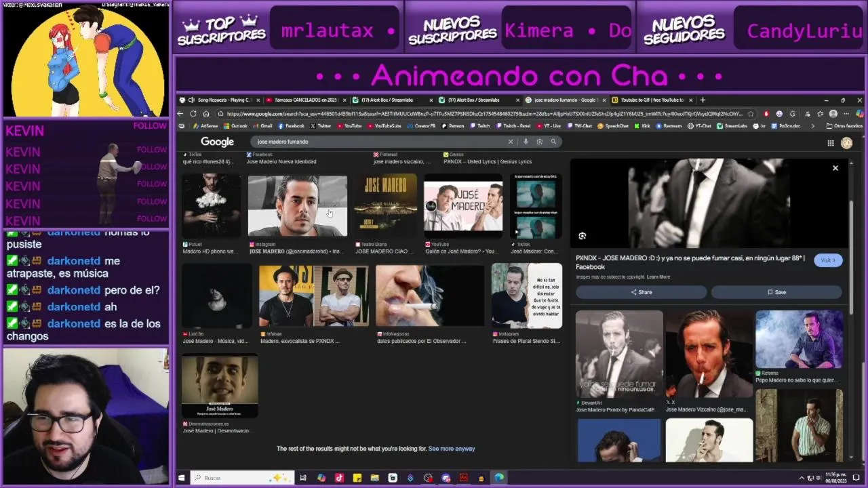This screenshot has width=868, height=488.
Task: Show hidden system tray icons
Action: pyautogui.click(x=802, y=478)
